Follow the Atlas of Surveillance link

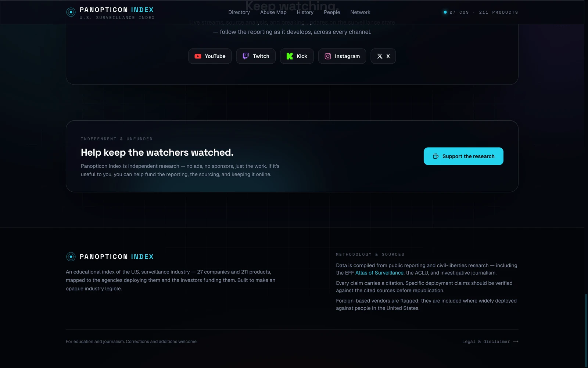click(x=379, y=273)
